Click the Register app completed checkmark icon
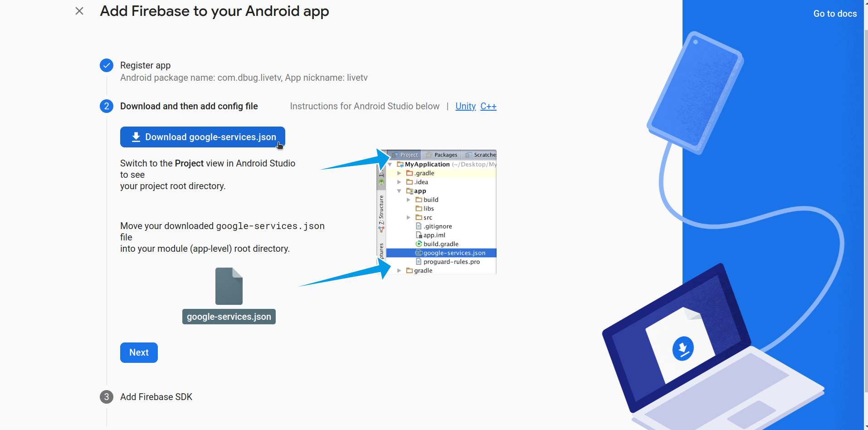Screen dimensions: 868x430 click(107, 65)
